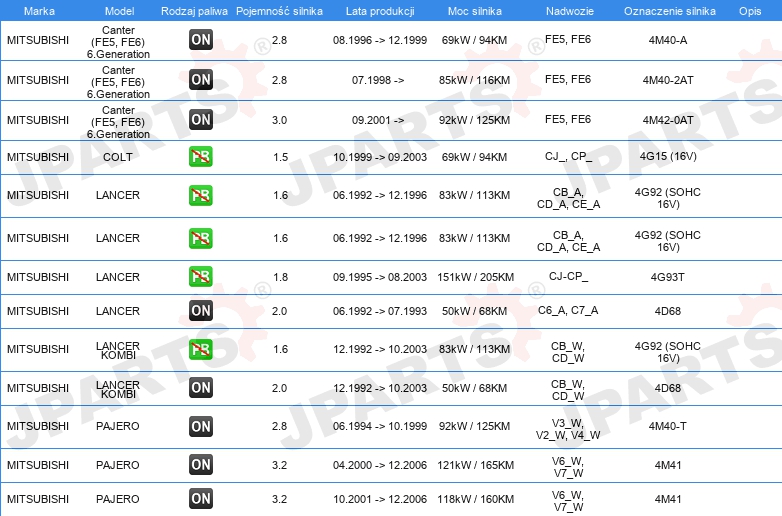Select engine code 4G93T
The height and width of the screenshot is (516, 782).
click(x=668, y=277)
